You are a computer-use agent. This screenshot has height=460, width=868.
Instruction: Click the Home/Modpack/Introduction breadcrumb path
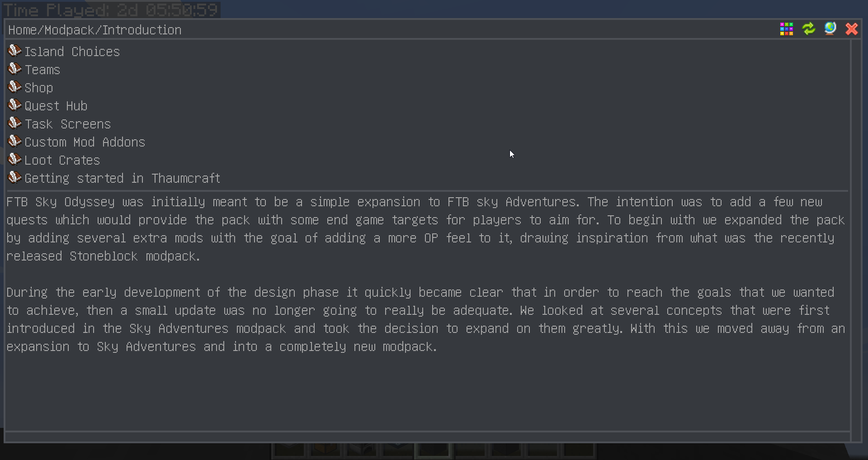(94, 30)
